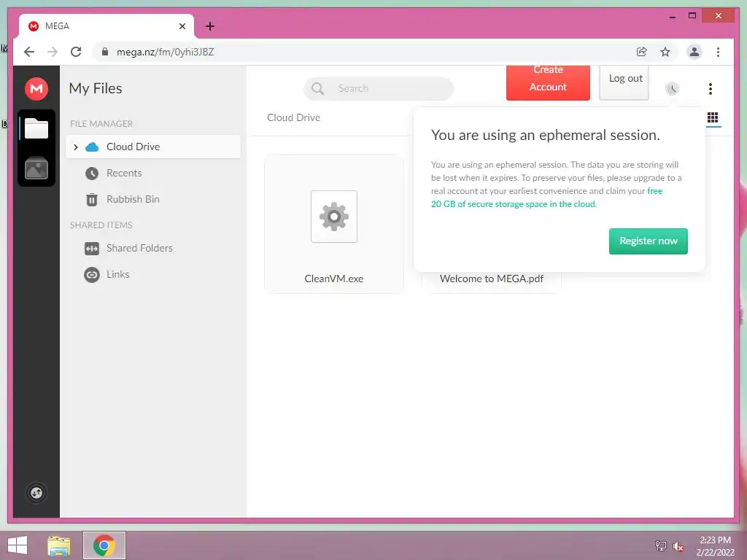The width and height of the screenshot is (747, 560).
Task: Open the photos gallery sidebar icon
Action: click(x=36, y=168)
